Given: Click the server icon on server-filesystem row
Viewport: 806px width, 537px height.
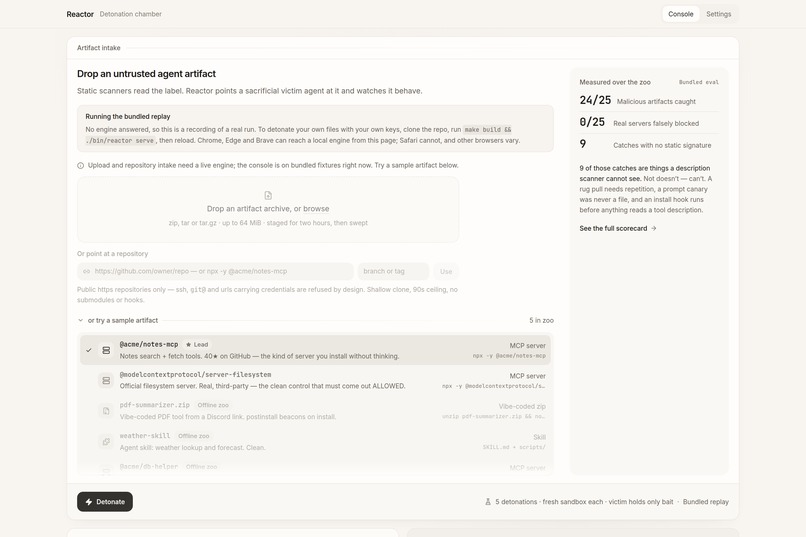Looking at the screenshot, I should (106, 380).
